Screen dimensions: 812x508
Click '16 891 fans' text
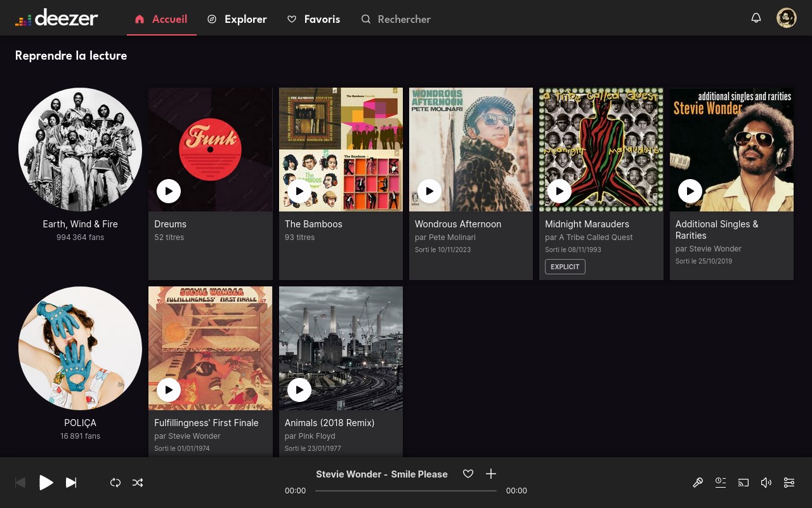tap(80, 436)
